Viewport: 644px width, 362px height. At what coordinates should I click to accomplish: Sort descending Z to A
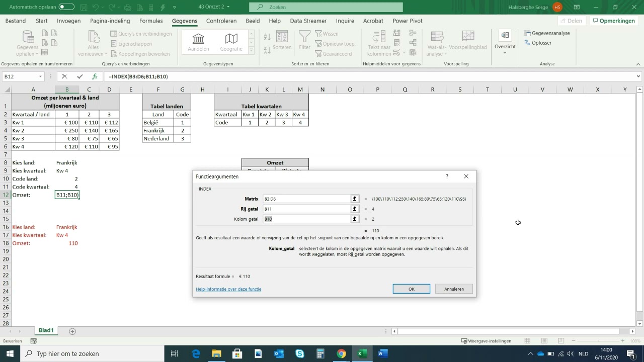pos(267,51)
